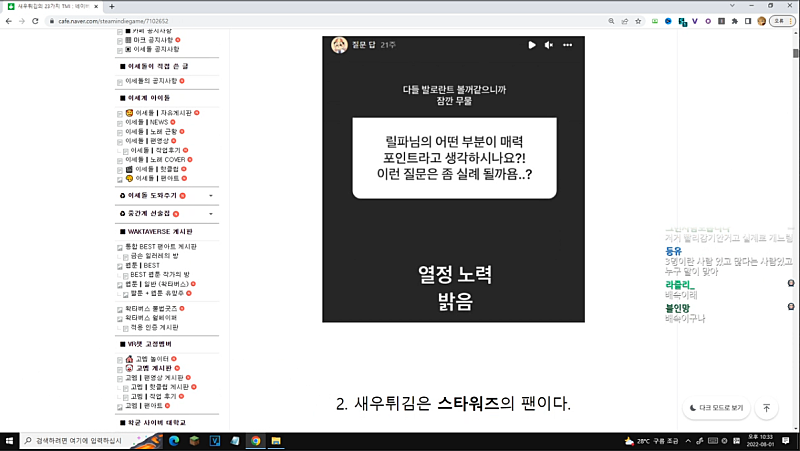
Task: Go to 이세돌 | 노래 COVER board
Action: (x=160, y=160)
